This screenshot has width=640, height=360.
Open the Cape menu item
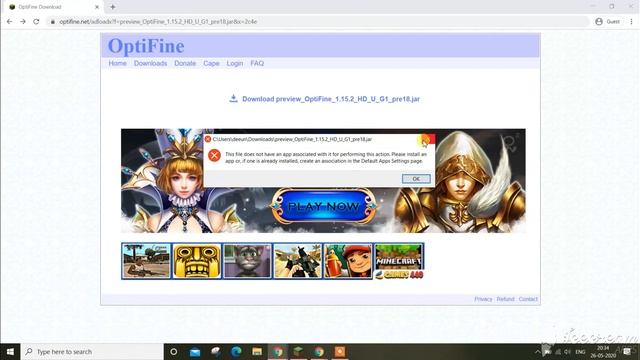[x=211, y=63]
